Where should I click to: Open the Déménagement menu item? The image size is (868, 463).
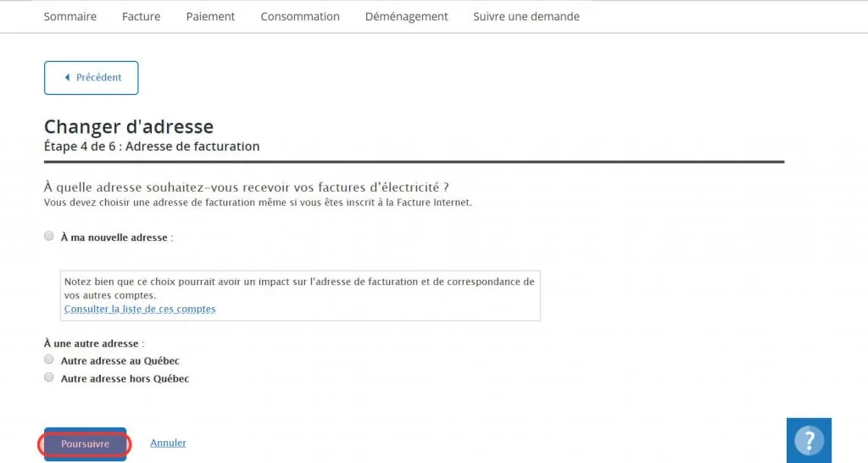pos(406,17)
